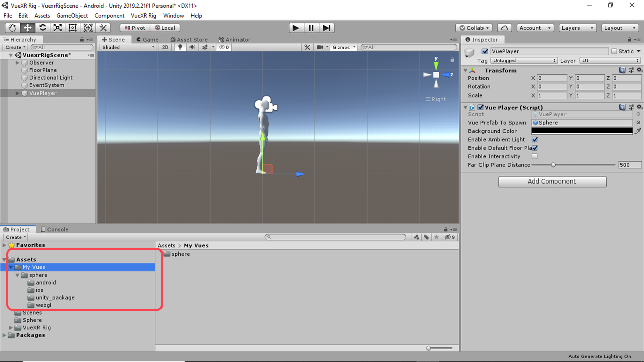This screenshot has width=644, height=362.
Task: Toggle the Static checkbox
Action: [614, 51]
